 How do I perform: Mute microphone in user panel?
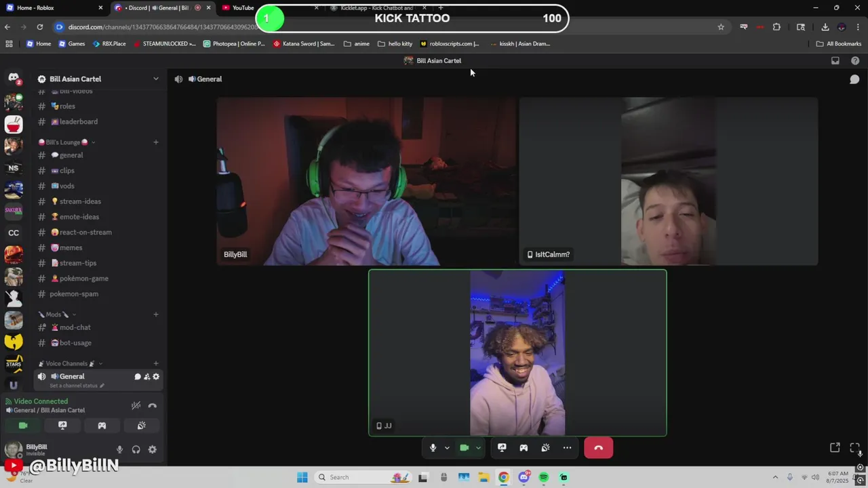pyautogui.click(x=119, y=449)
